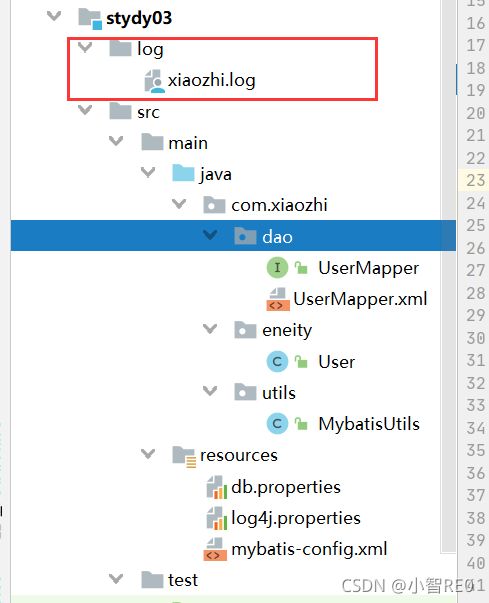Image resolution: width=489 pixels, height=603 pixels.
Task: Click the log4j.properties file icon
Action: [x=217, y=518]
